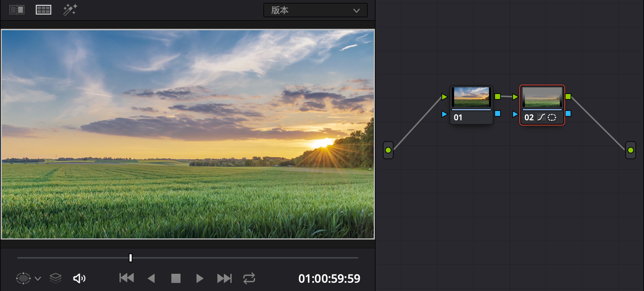Toggle split screen grid view

tap(44, 10)
